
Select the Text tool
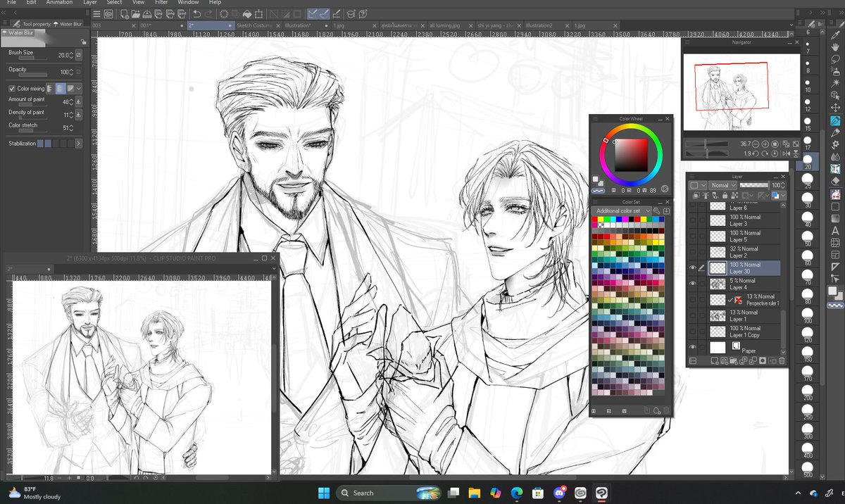(x=835, y=230)
